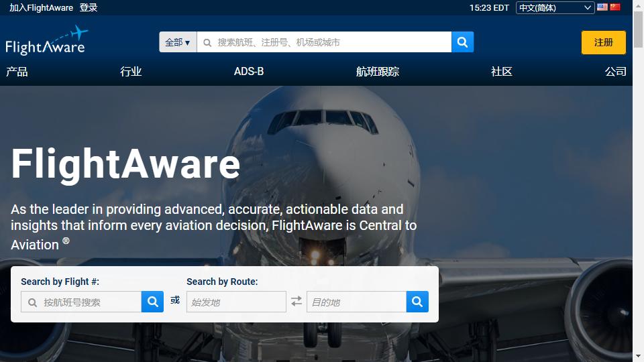Open the ADS-B menu
Viewport: 644px width, 362px height.
pos(248,72)
